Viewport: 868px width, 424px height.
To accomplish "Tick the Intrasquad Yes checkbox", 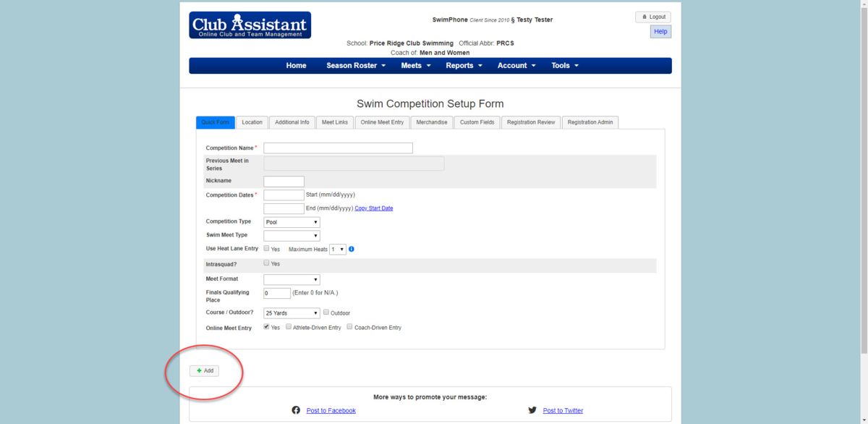I will click(267, 263).
